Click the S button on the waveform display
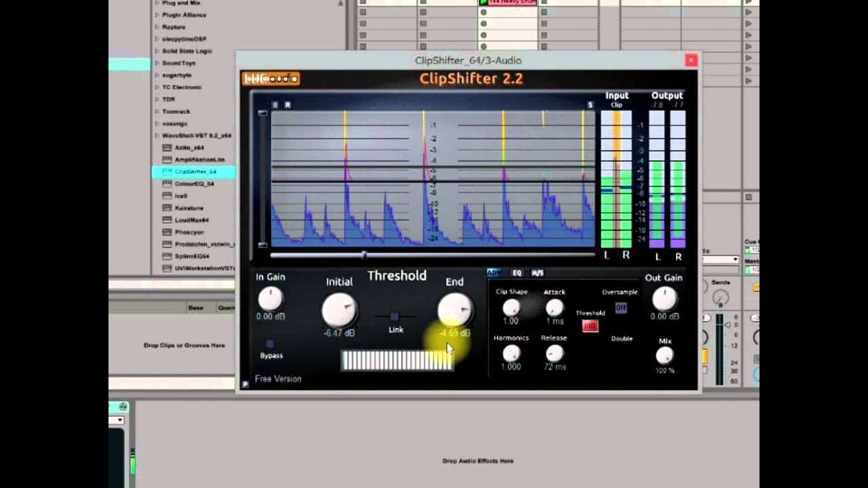The width and height of the screenshot is (868, 488). tap(590, 105)
